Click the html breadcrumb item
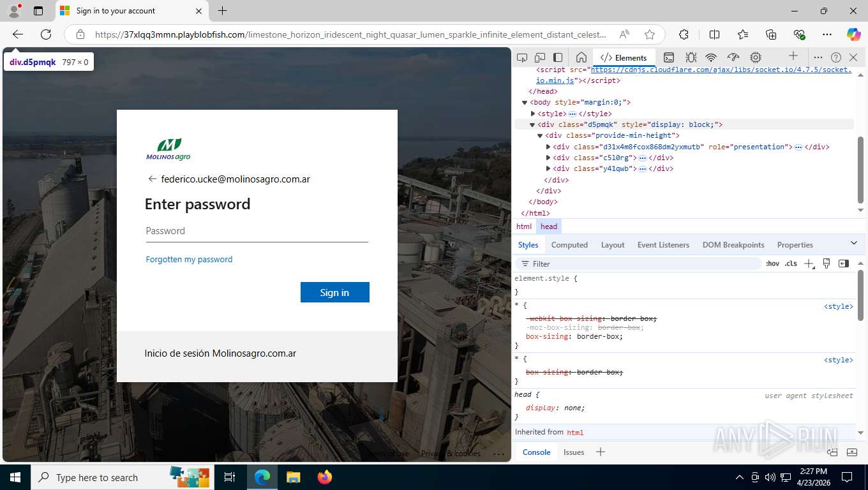This screenshot has width=868, height=490. 524,226
